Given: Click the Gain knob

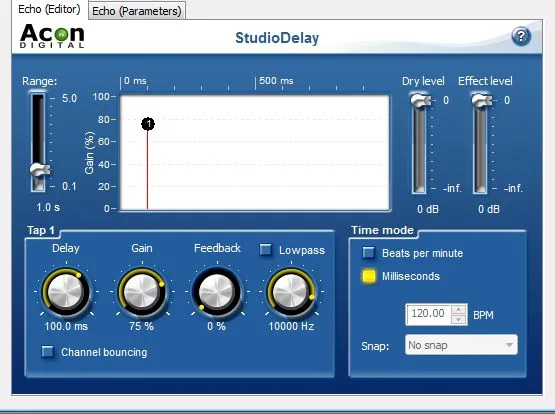Looking at the screenshot, I should 142,292.
